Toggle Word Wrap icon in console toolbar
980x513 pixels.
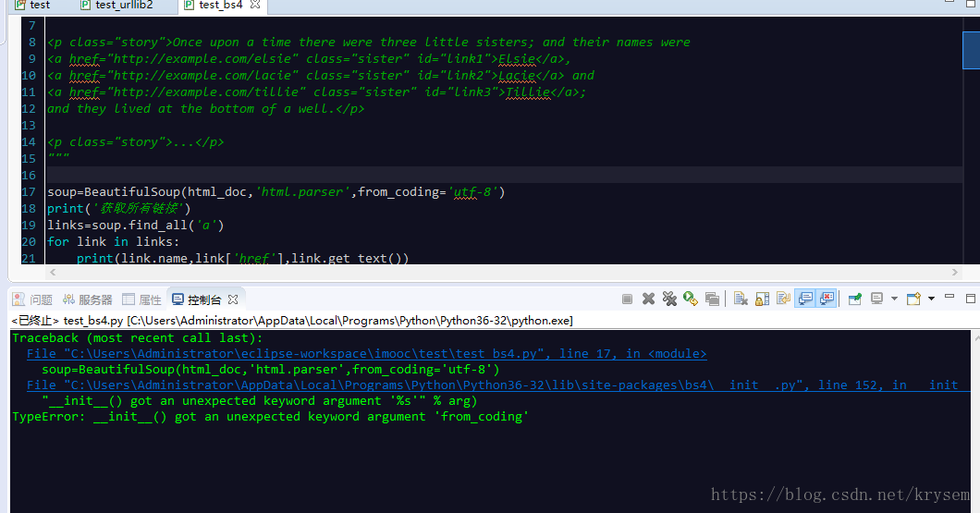tap(783, 299)
